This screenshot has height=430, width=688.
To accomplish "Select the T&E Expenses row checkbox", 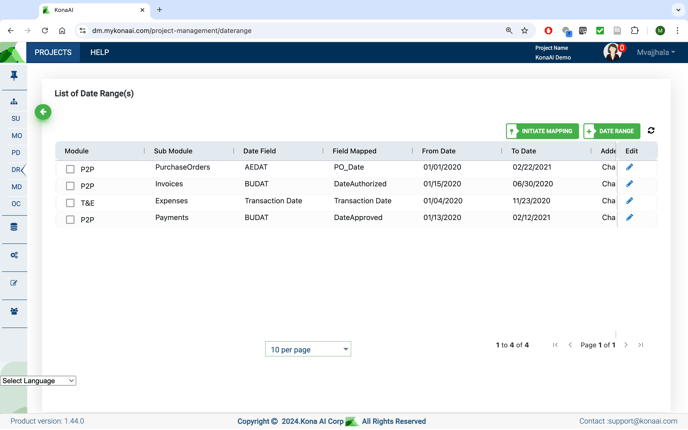I will pyautogui.click(x=70, y=203).
